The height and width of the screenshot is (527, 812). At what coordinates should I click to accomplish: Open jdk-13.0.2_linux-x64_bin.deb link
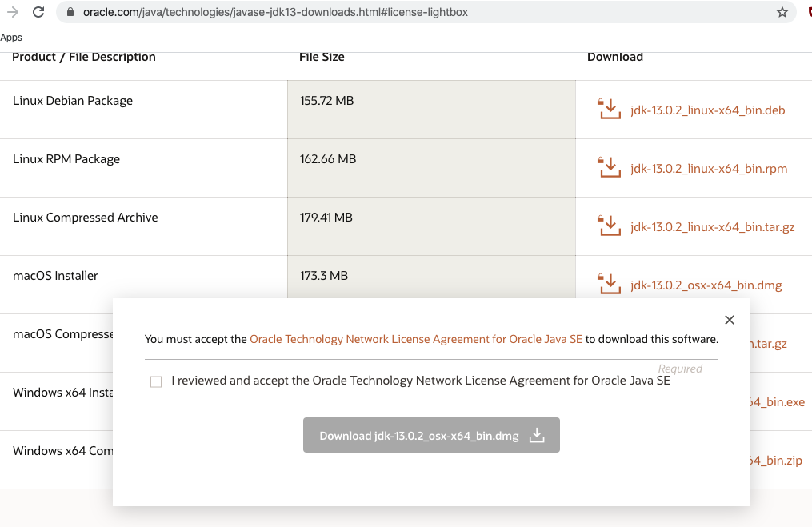pos(707,110)
